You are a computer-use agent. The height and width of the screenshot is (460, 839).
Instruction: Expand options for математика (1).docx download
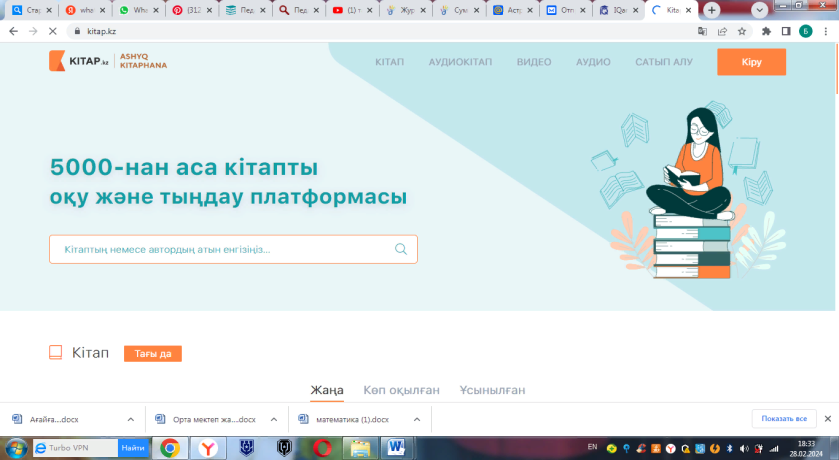[417, 419]
